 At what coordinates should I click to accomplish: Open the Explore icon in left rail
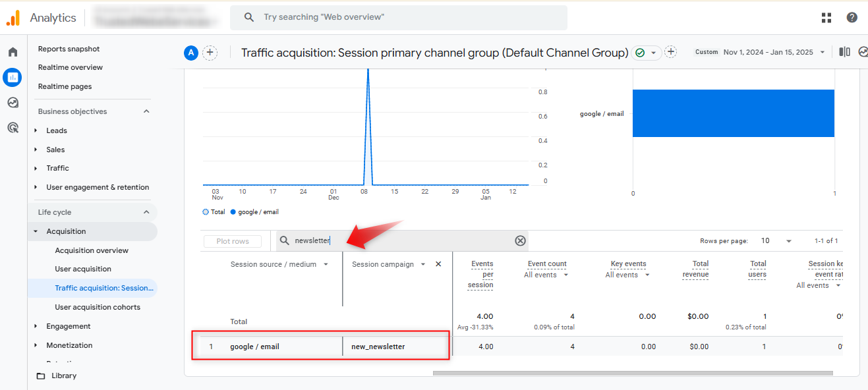(x=13, y=103)
